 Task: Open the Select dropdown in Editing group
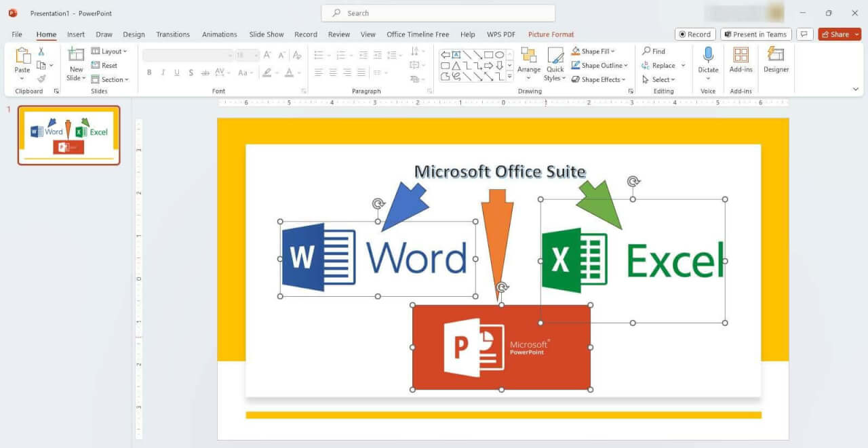click(658, 79)
